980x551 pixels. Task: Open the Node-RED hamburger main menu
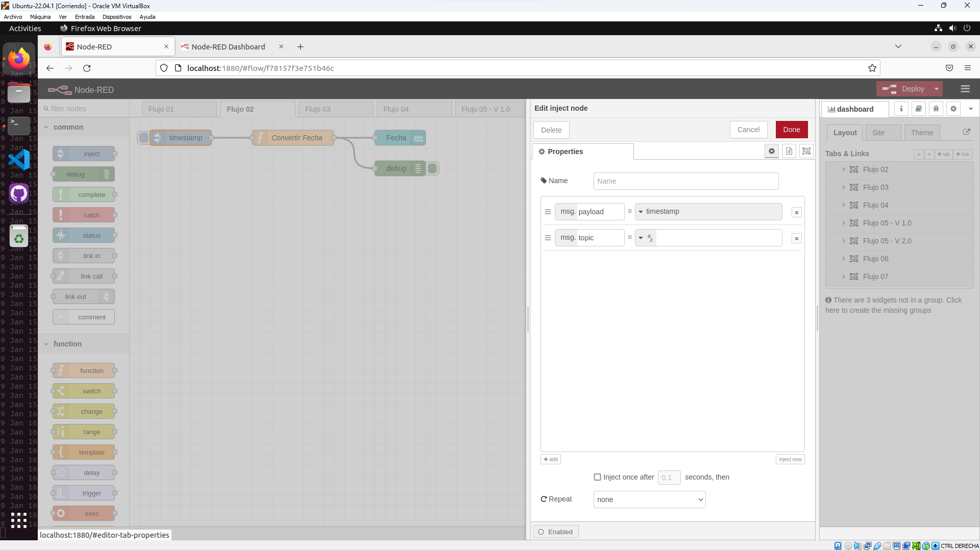pyautogui.click(x=965, y=89)
